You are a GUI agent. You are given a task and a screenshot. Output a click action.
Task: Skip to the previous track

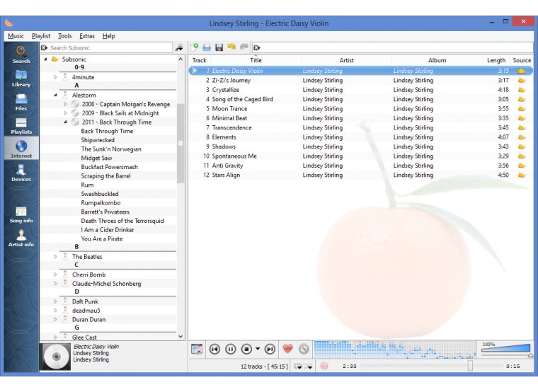[214, 349]
